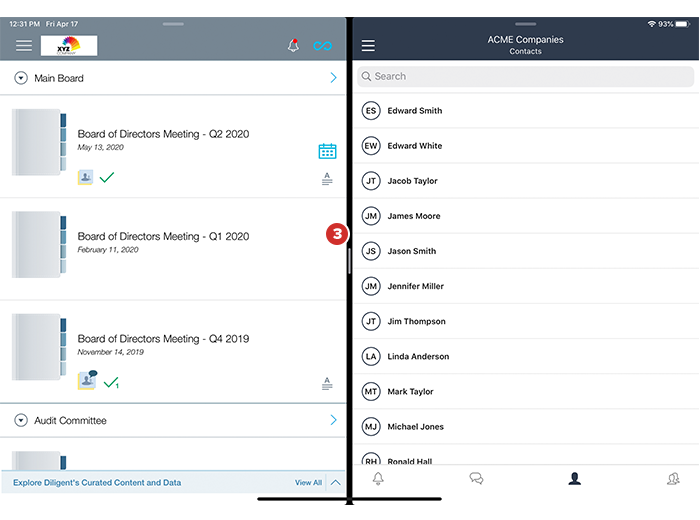Screen dimensions: 700x520
Task: Tap the chat bubbles tab icon
Action: 476,479
